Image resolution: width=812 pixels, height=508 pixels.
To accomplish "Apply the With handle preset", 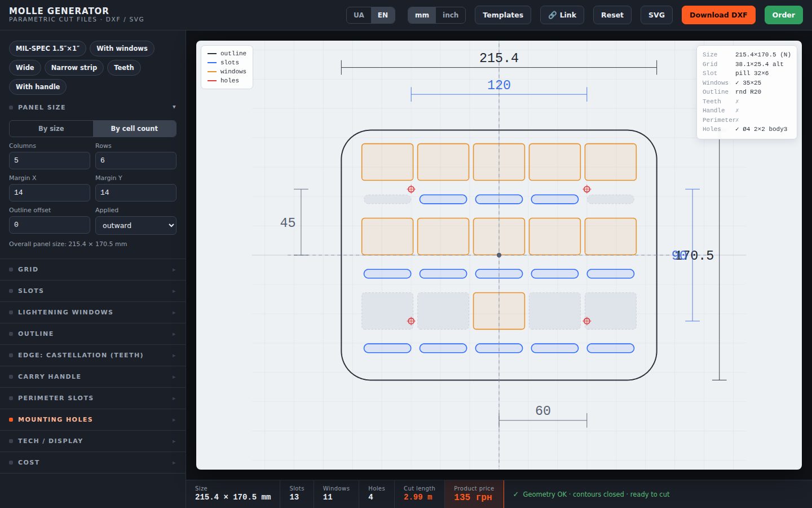I will point(38,87).
